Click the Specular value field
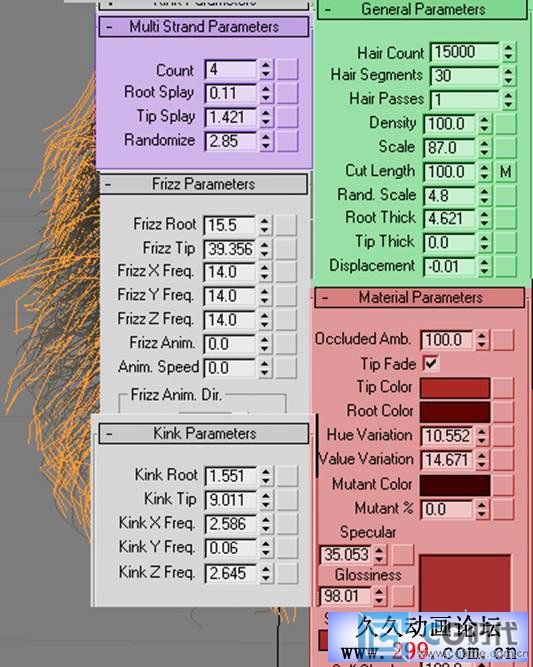 [x=345, y=555]
